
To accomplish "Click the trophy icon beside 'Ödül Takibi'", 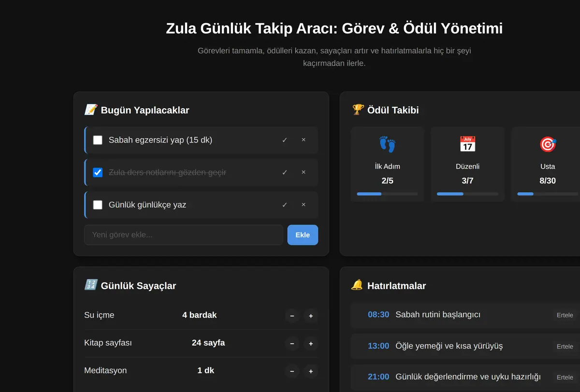I will pos(358,110).
